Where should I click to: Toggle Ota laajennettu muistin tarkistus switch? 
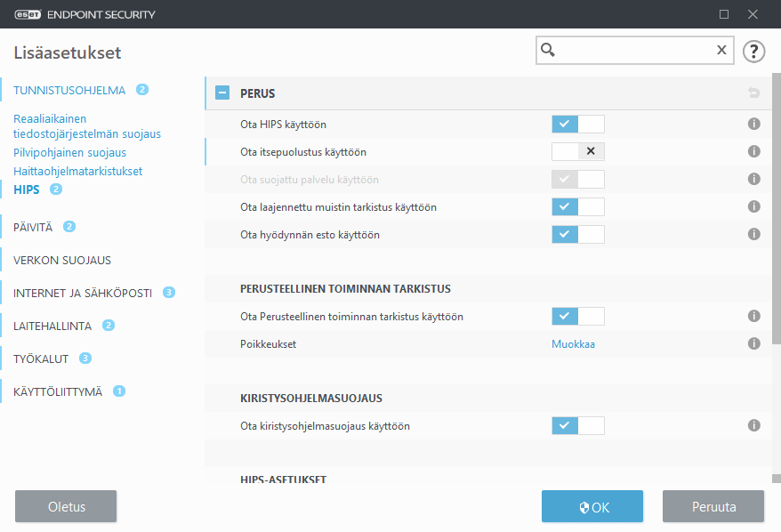(x=578, y=206)
